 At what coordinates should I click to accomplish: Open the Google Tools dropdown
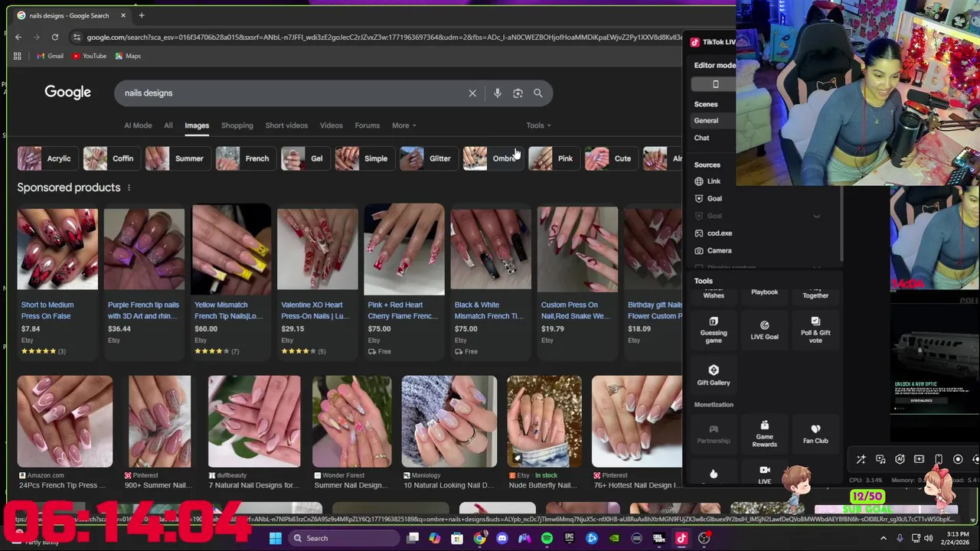pos(538,126)
